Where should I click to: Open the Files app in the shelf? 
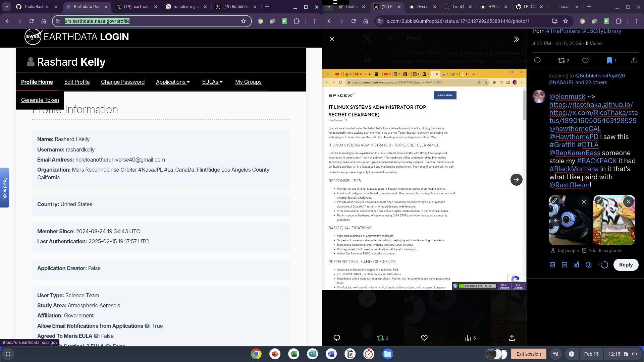click(387, 354)
